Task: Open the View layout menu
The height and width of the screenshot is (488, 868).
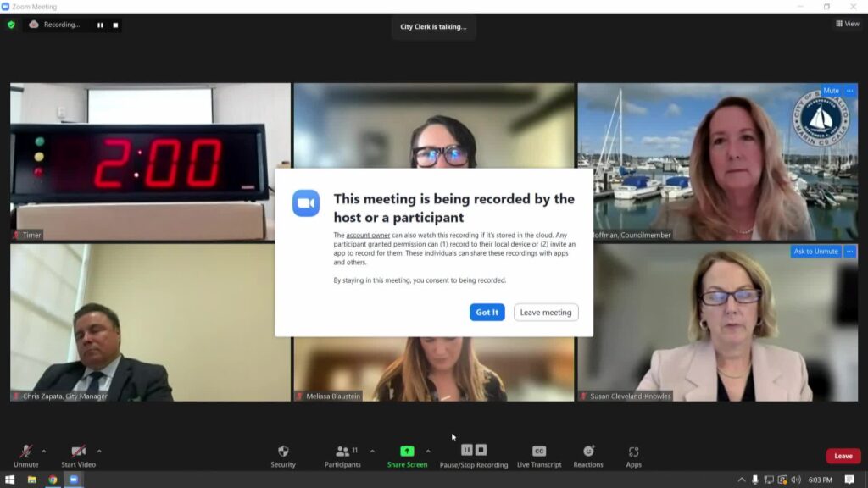Action: point(848,24)
